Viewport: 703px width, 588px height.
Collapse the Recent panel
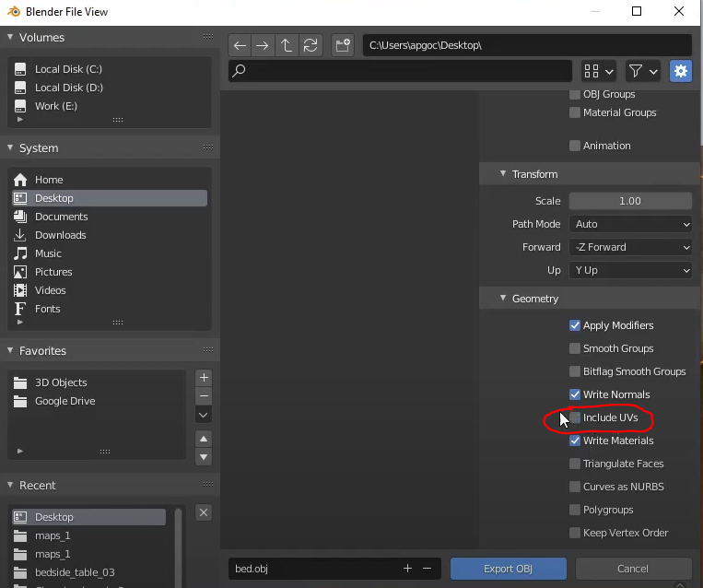coord(10,486)
